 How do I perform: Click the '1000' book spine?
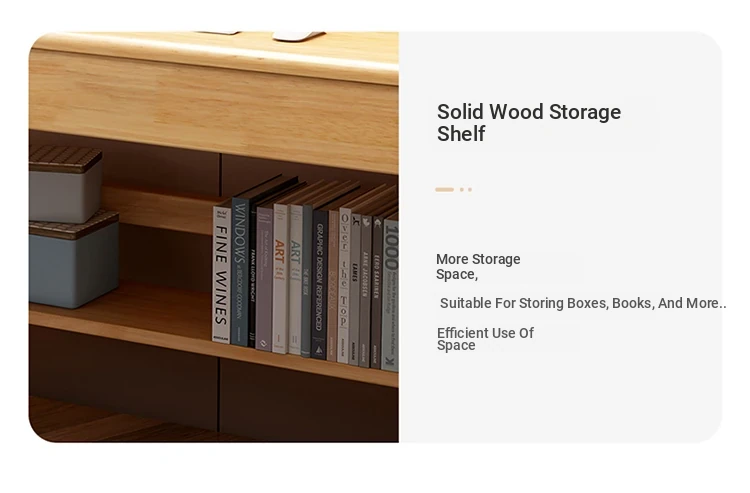tap(390, 294)
